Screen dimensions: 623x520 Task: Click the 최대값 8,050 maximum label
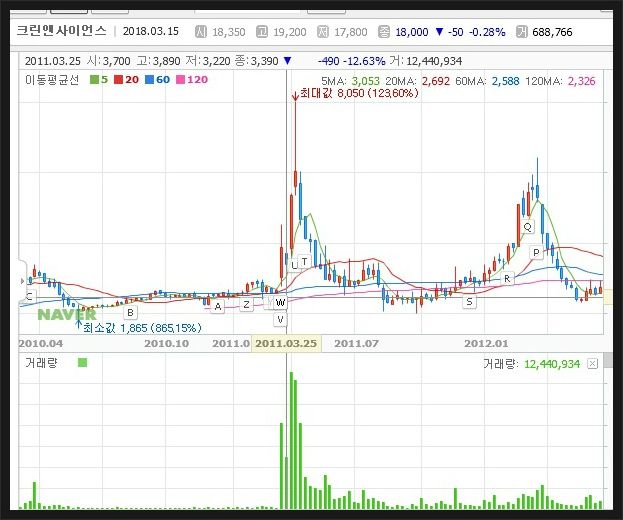click(359, 93)
